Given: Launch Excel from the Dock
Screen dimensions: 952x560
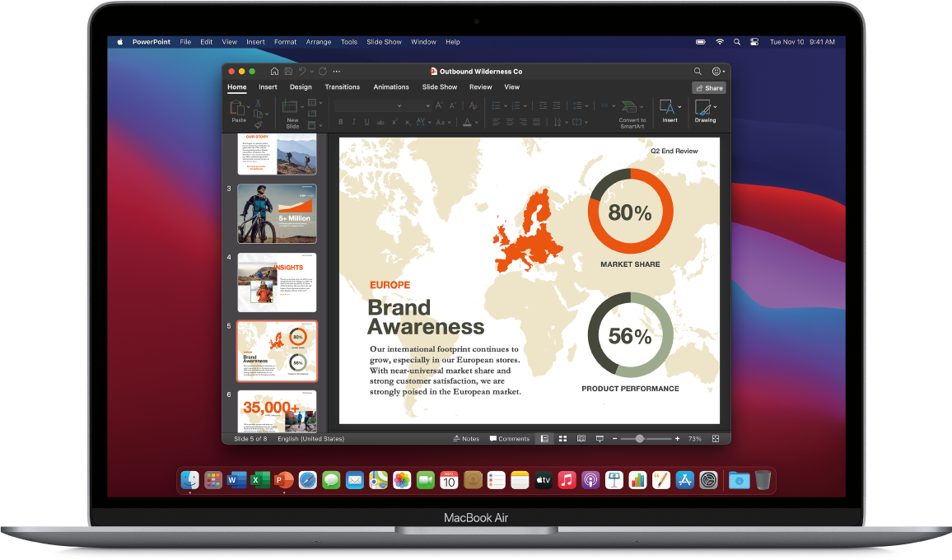Looking at the screenshot, I should pyautogui.click(x=260, y=480).
